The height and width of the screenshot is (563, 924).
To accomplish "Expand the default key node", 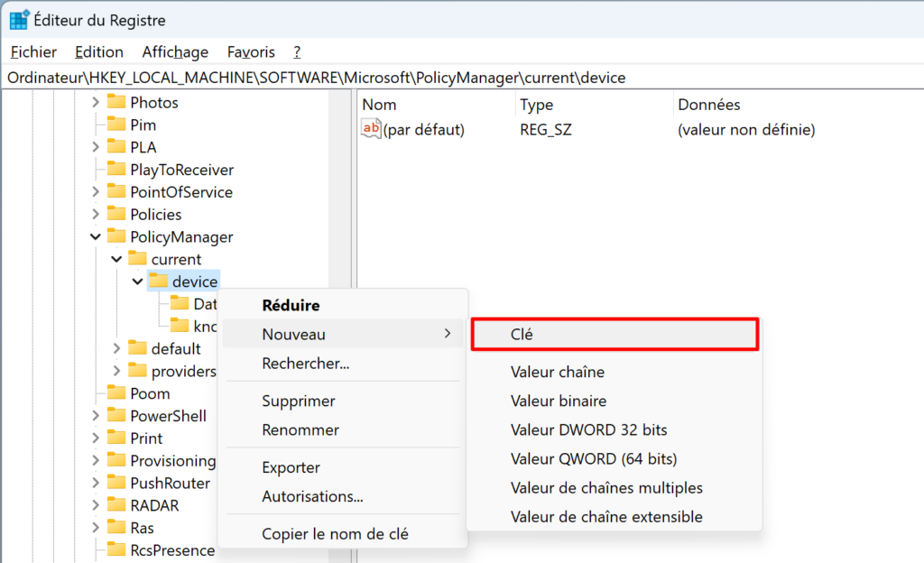I will (116, 348).
